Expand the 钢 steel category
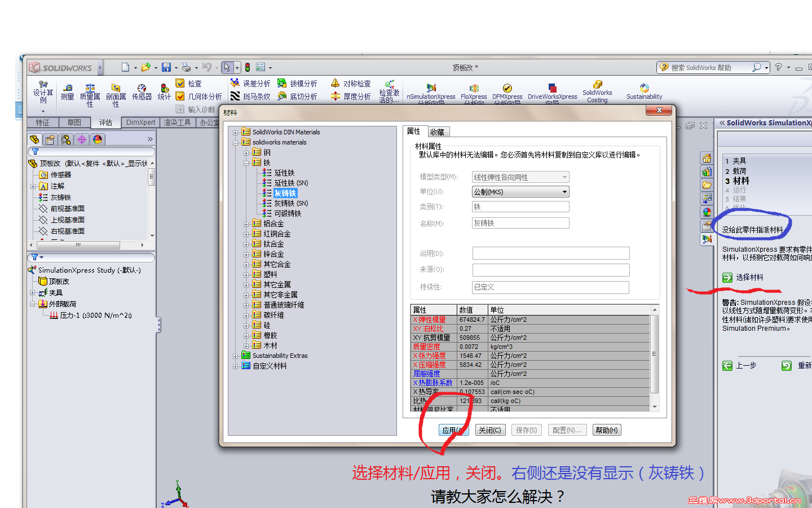The width and height of the screenshot is (812, 508). click(246, 153)
